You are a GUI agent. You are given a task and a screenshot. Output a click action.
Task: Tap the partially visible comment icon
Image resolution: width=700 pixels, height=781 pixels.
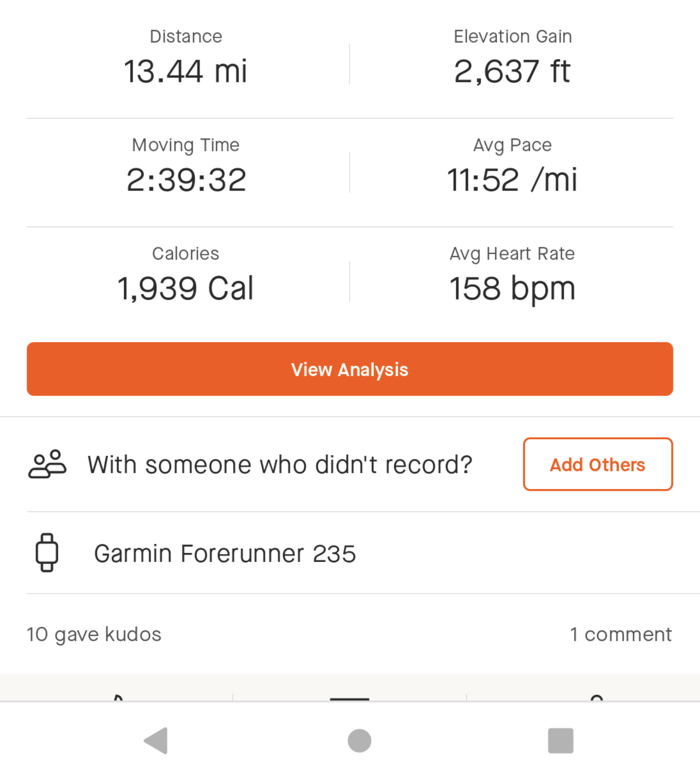click(350, 698)
